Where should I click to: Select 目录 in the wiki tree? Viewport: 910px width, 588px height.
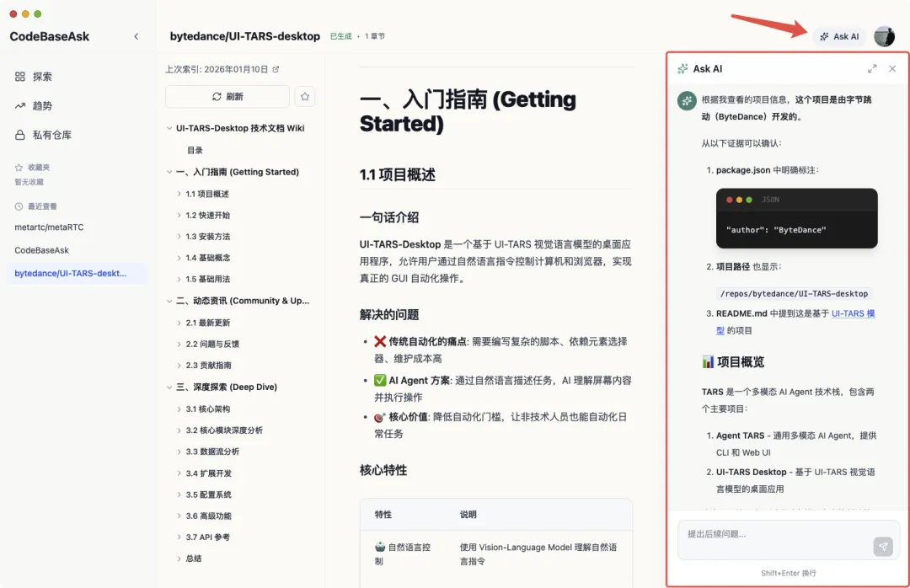pyautogui.click(x=195, y=150)
